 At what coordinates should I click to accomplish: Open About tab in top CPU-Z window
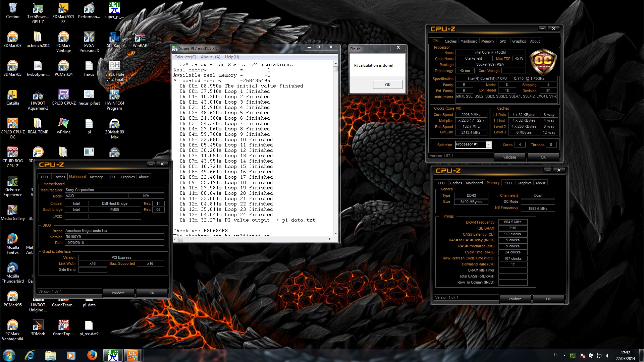click(x=535, y=41)
